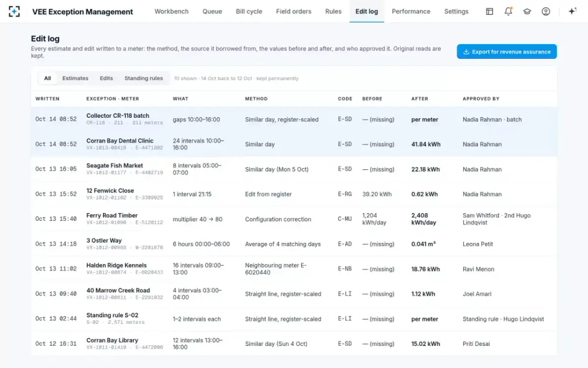588x368 pixels.
Task: Go to the Workbench tab
Action: click(171, 11)
